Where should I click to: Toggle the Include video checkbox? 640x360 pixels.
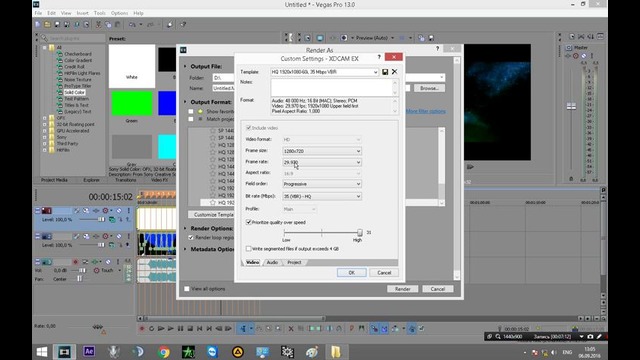(x=249, y=128)
